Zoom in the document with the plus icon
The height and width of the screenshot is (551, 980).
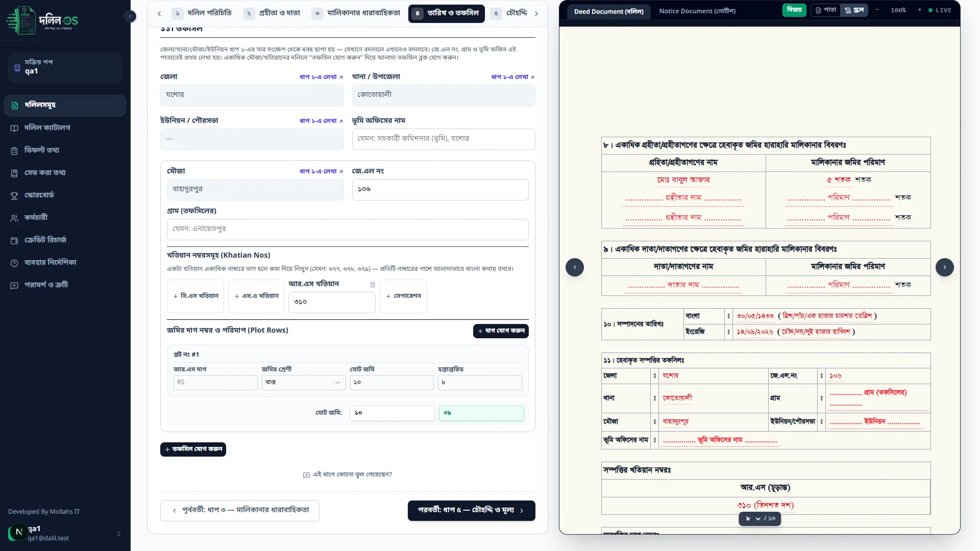pos(920,10)
